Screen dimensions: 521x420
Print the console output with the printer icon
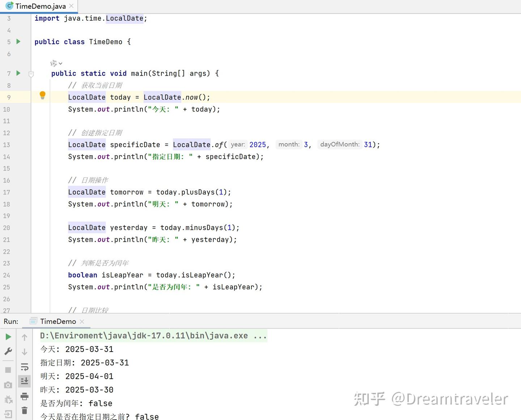pos(25,396)
